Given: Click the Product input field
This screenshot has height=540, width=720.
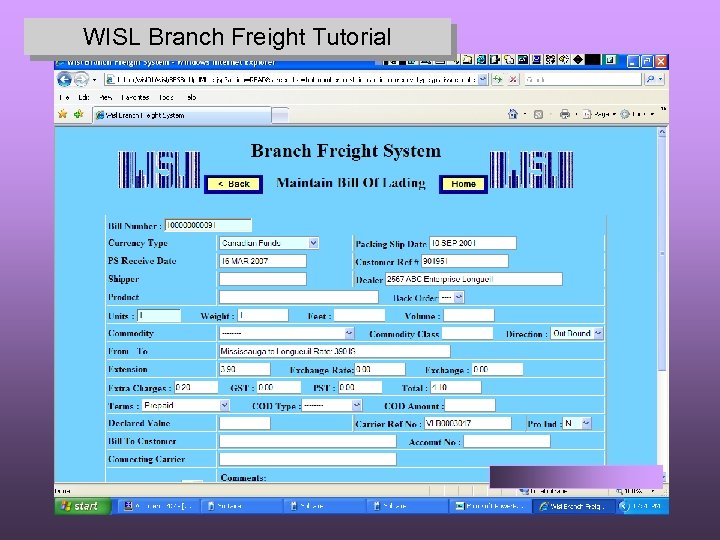Looking at the screenshot, I should click(298, 297).
